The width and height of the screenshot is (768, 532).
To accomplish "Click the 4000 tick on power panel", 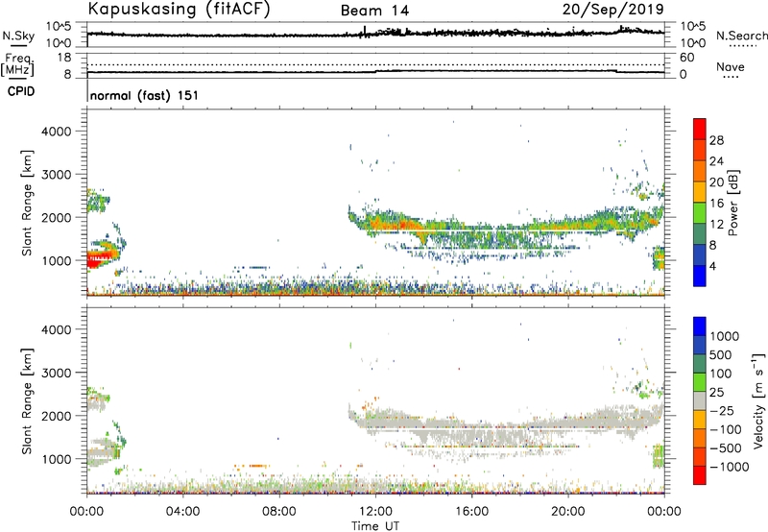I will pyautogui.click(x=56, y=132).
